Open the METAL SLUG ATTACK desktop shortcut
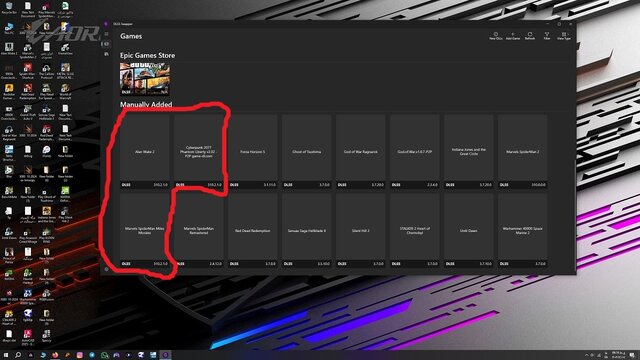640x360 pixels. click(x=65, y=71)
